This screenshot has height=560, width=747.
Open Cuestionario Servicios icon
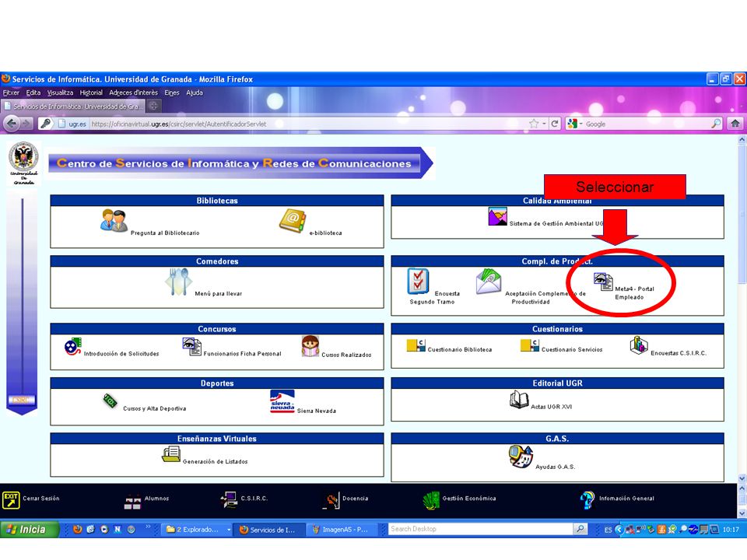point(530,345)
